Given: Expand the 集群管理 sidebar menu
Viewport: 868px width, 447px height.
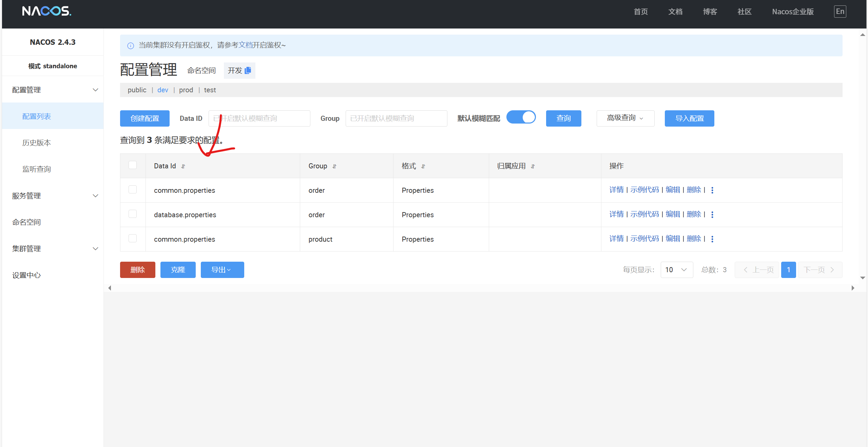Looking at the screenshot, I should click(x=53, y=249).
